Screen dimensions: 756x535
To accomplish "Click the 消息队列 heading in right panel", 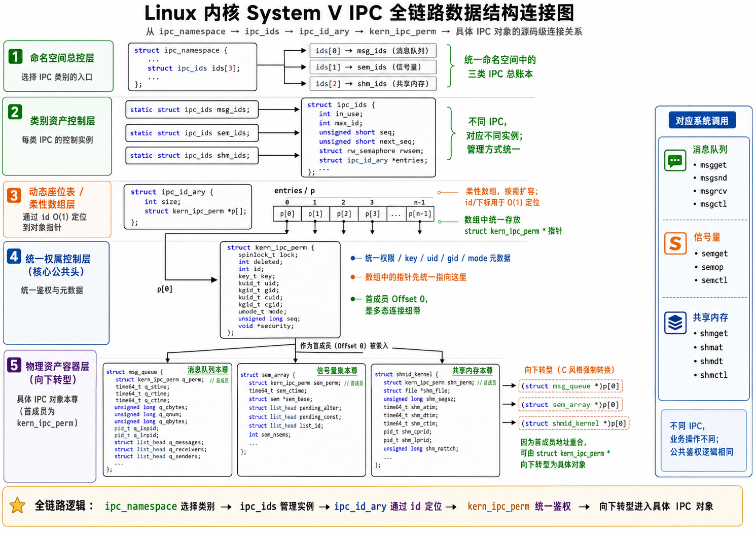I will (x=710, y=150).
